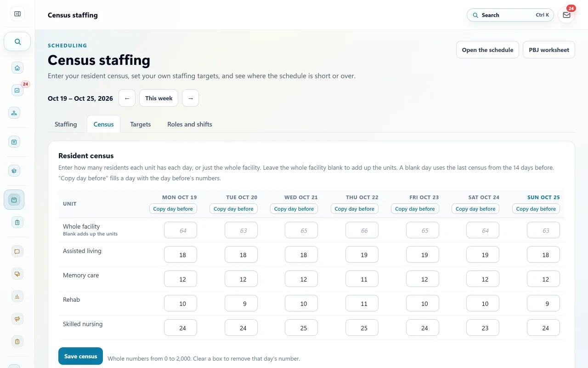Edit Memory care census for Thu Oct 22

(362, 279)
